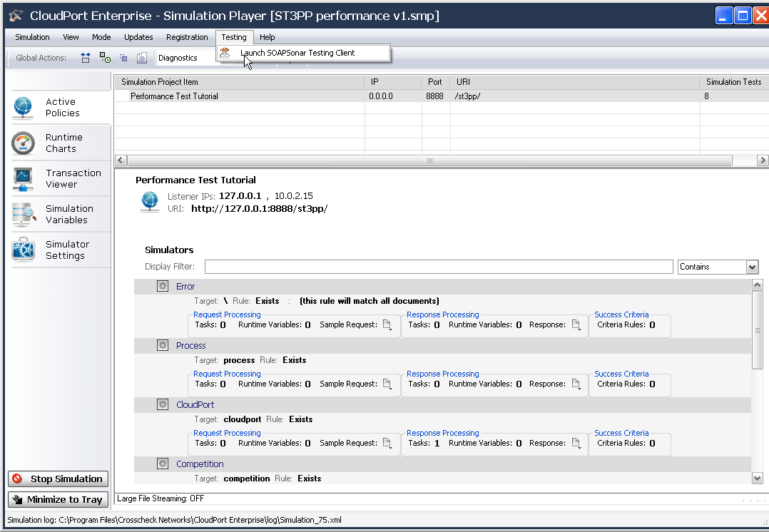Click the Stop Simulation button

click(58, 479)
